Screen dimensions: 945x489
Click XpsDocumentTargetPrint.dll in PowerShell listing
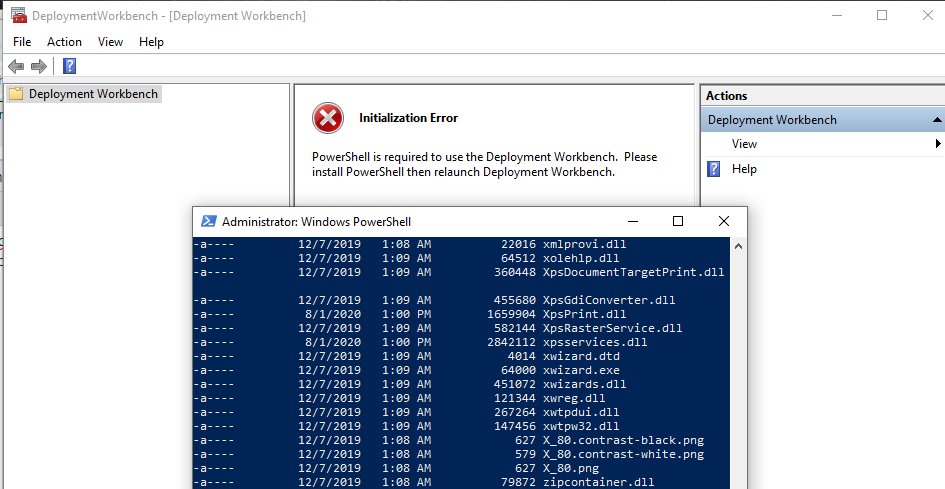(x=633, y=272)
